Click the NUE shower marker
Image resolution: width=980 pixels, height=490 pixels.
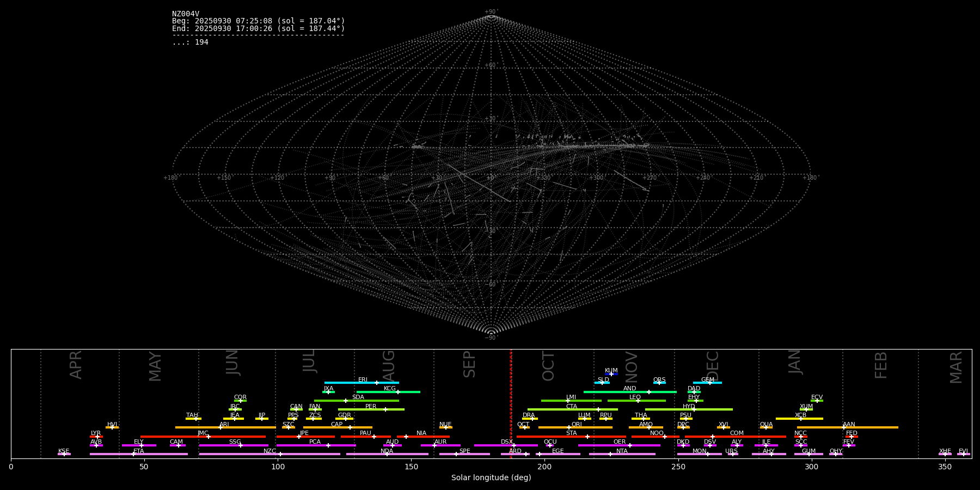445,427
